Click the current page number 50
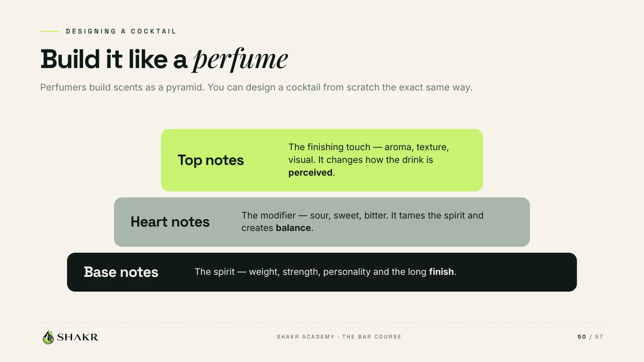Screen dimensions: 644x362 (582, 337)
